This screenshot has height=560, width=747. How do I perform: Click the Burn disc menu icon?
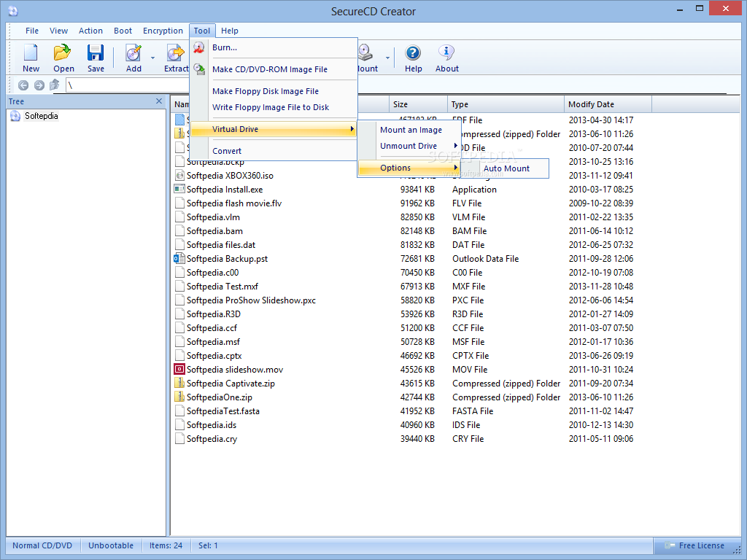coord(199,47)
